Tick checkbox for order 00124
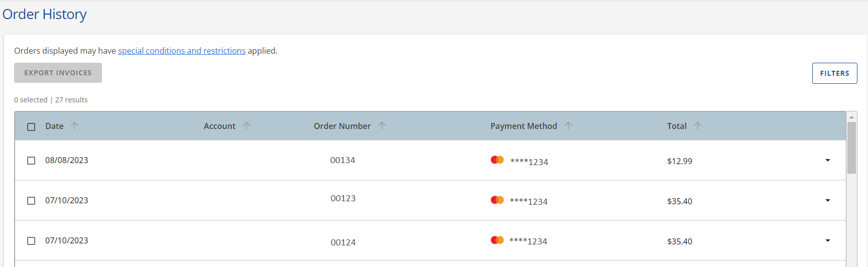This screenshot has width=868, height=267. (x=31, y=241)
